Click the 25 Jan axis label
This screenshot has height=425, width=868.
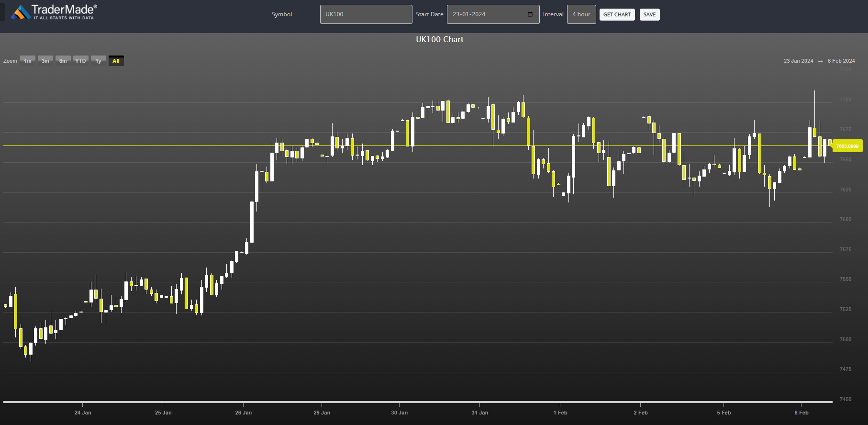(163, 413)
